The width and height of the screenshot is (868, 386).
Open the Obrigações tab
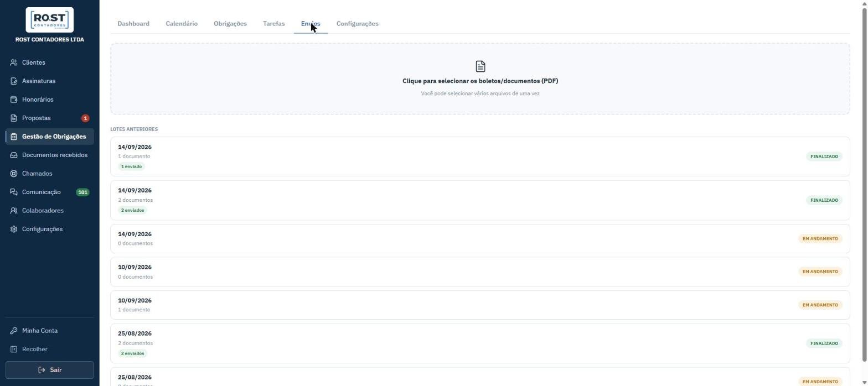coord(230,24)
